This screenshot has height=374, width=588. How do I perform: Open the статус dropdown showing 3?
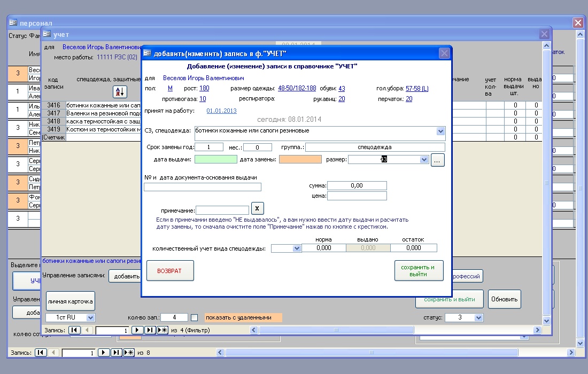tap(478, 318)
